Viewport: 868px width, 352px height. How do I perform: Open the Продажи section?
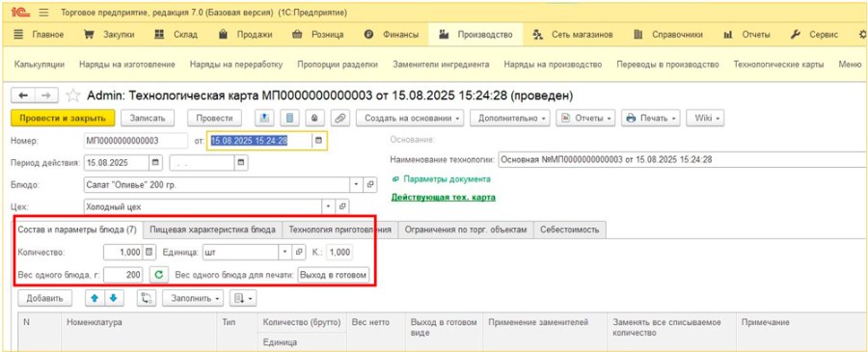click(x=246, y=35)
